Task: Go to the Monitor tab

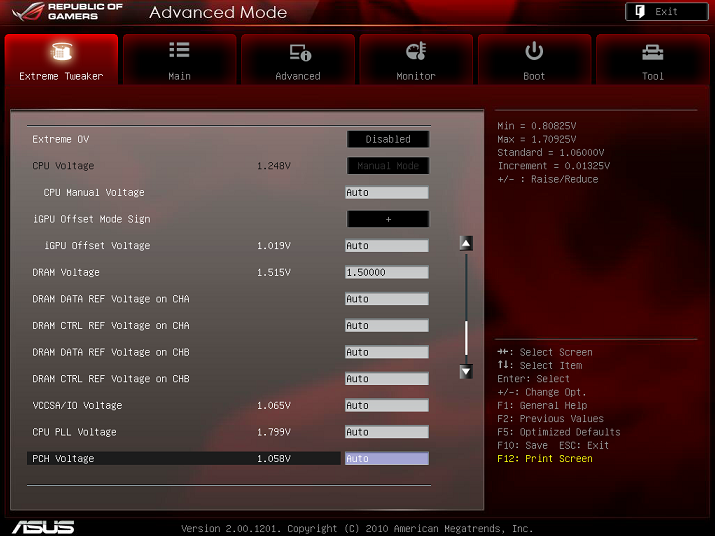Action: point(416,59)
